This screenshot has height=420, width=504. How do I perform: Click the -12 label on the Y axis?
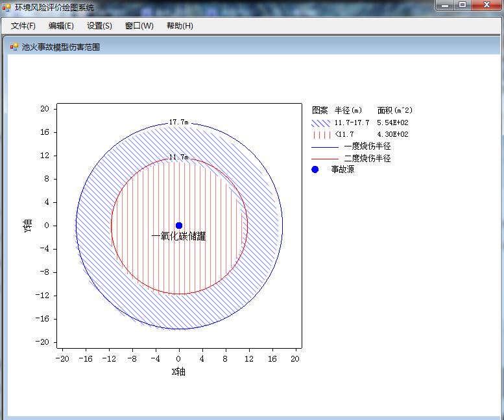coord(42,296)
